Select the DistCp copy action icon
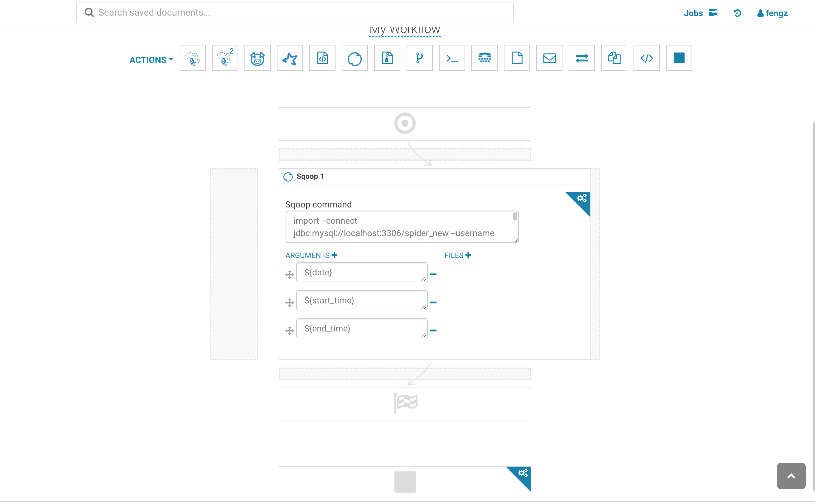The image size is (815, 504). click(614, 58)
